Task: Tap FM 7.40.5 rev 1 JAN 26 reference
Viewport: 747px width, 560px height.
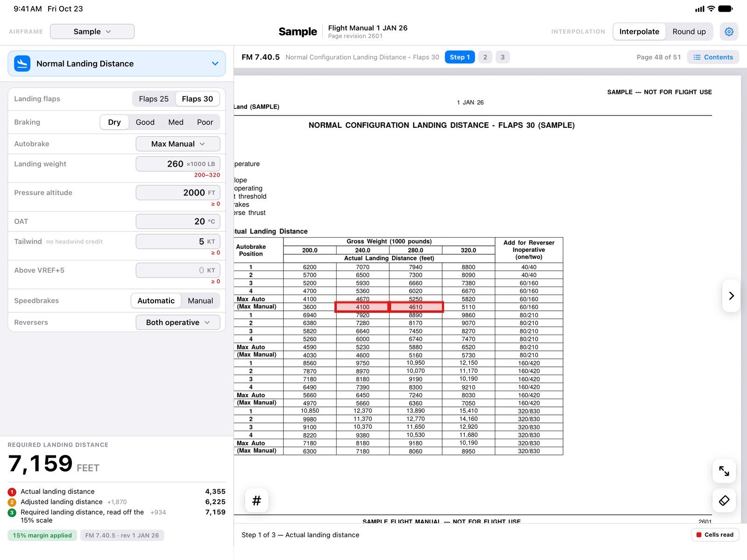Action: [122, 535]
